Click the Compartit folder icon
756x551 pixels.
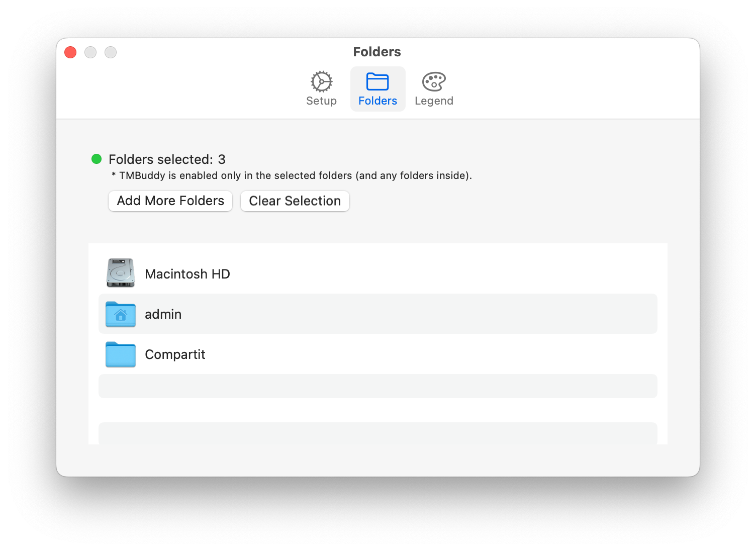point(121,354)
